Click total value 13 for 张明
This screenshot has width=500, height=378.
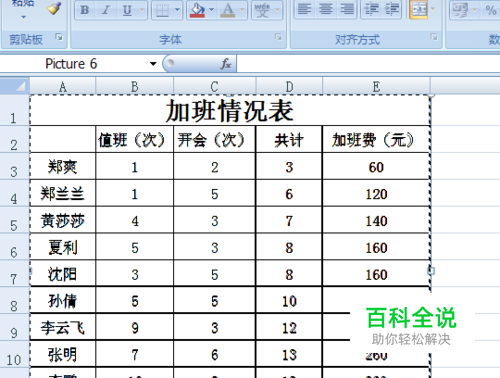click(289, 355)
